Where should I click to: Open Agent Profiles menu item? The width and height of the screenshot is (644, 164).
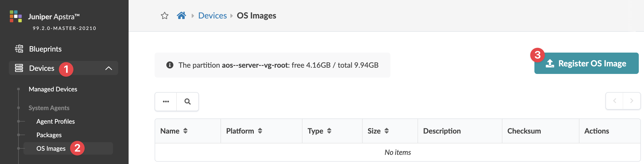[55, 121]
